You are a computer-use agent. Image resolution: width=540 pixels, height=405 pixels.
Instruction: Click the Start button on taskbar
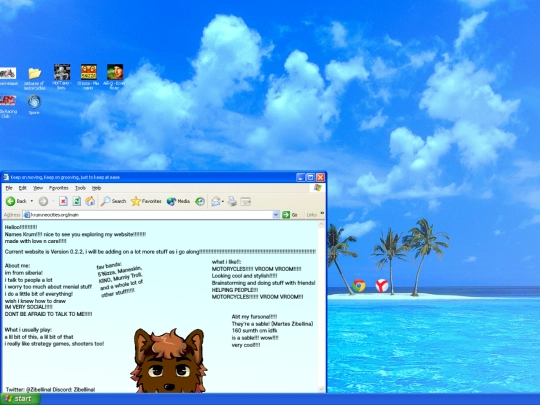tap(20, 399)
